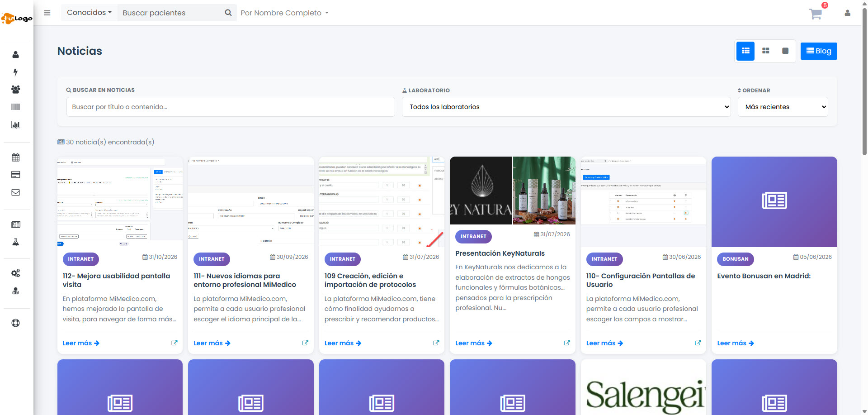868x415 pixels.
Task: Click the date 31/10/2026
Action: point(160,257)
